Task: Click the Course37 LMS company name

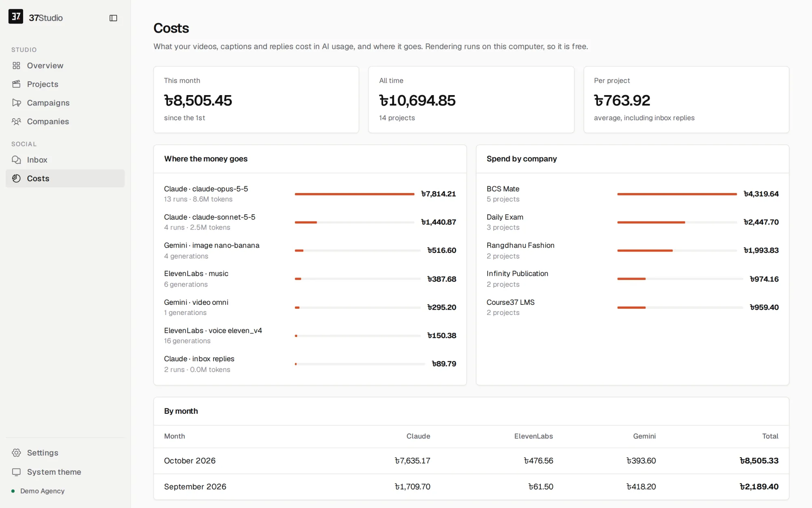Action: pyautogui.click(x=511, y=302)
